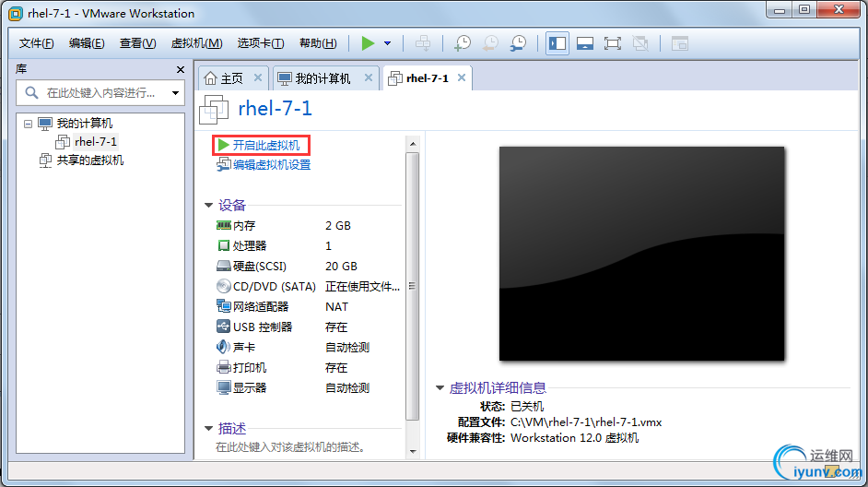This screenshot has width=868, height=487.
Task: Select rhel-7-1 in the library tree
Action: (x=96, y=142)
